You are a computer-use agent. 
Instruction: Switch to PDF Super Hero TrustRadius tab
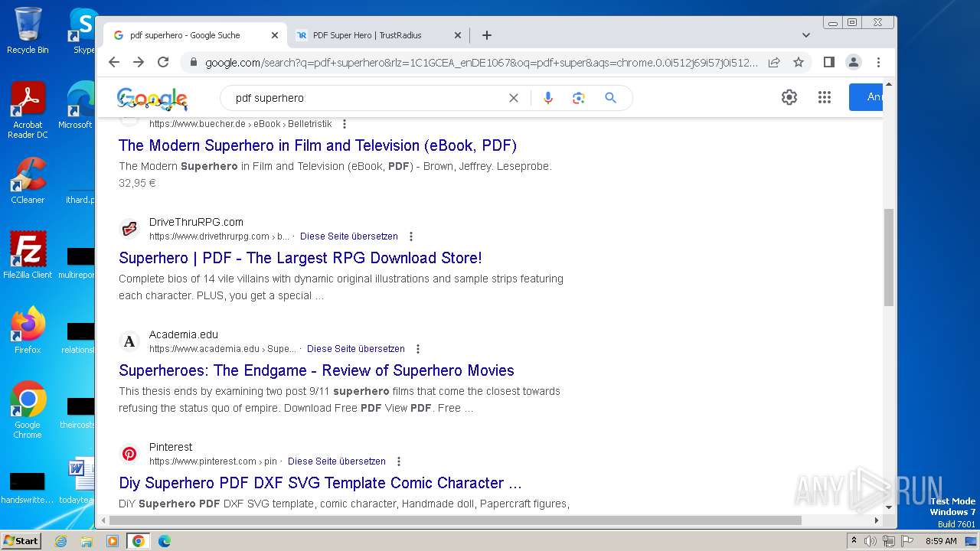pos(377,35)
